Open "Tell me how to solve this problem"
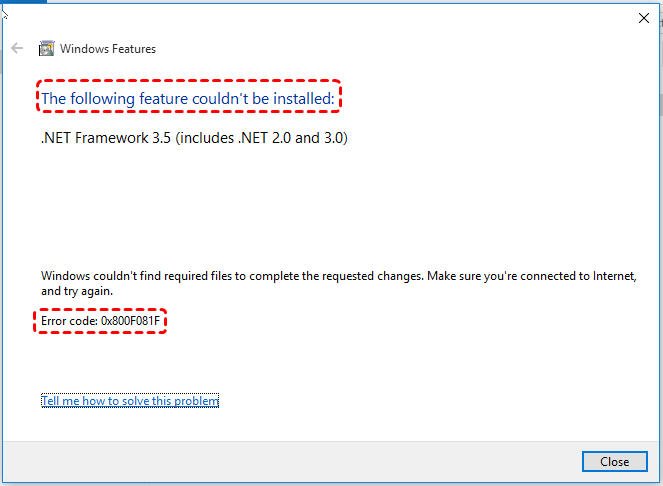The width and height of the screenshot is (663, 486). (x=130, y=401)
